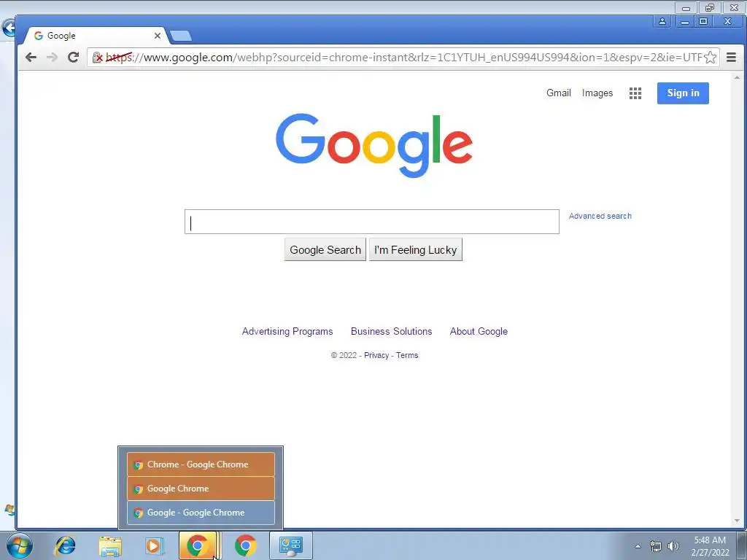This screenshot has width=747, height=560.
Task: Click the Google Search button
Action: tap(325, 250)
